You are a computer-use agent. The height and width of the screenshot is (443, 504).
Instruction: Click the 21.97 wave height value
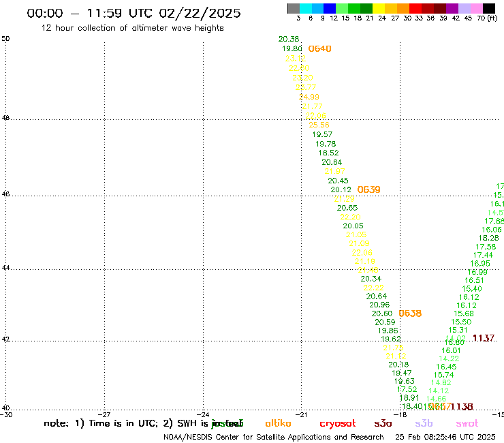(334, 171)
